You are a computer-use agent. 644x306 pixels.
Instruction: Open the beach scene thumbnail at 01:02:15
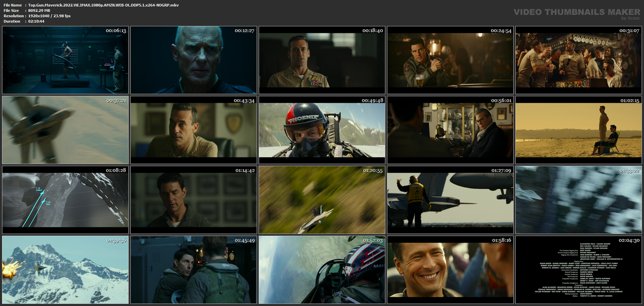(579, 130)
